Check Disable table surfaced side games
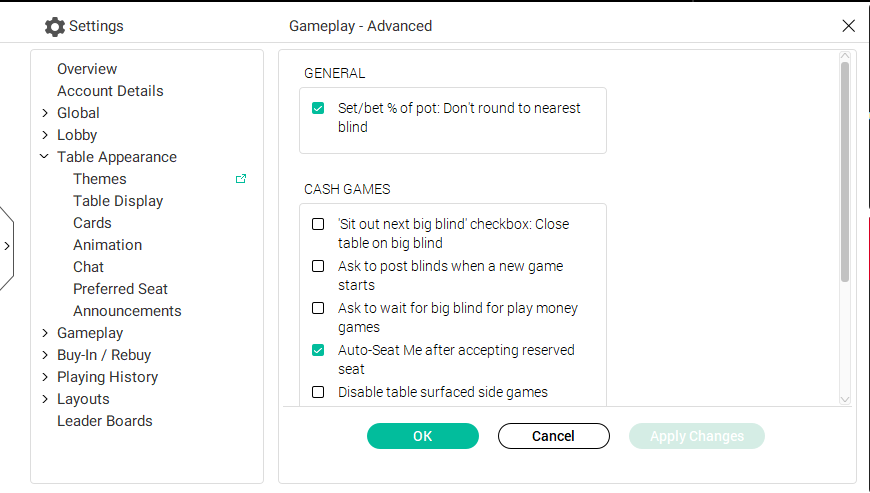Screen dimensions: 870x493 318,392
